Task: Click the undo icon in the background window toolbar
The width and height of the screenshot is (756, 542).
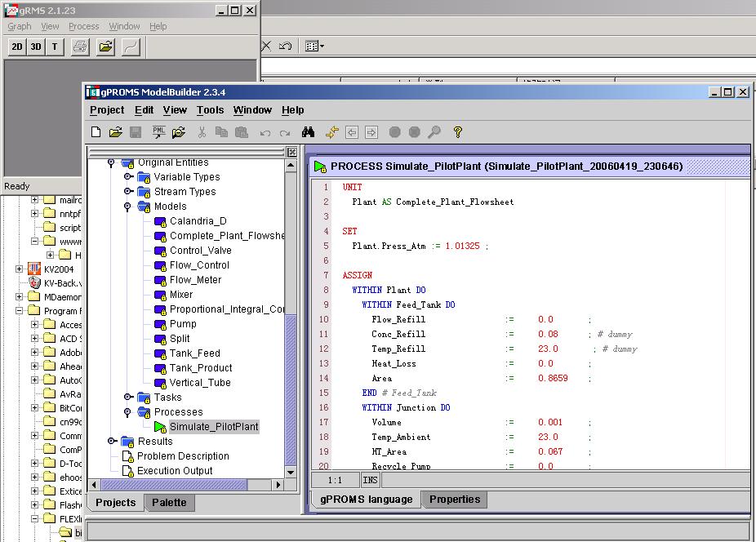Action: (286, 47)
